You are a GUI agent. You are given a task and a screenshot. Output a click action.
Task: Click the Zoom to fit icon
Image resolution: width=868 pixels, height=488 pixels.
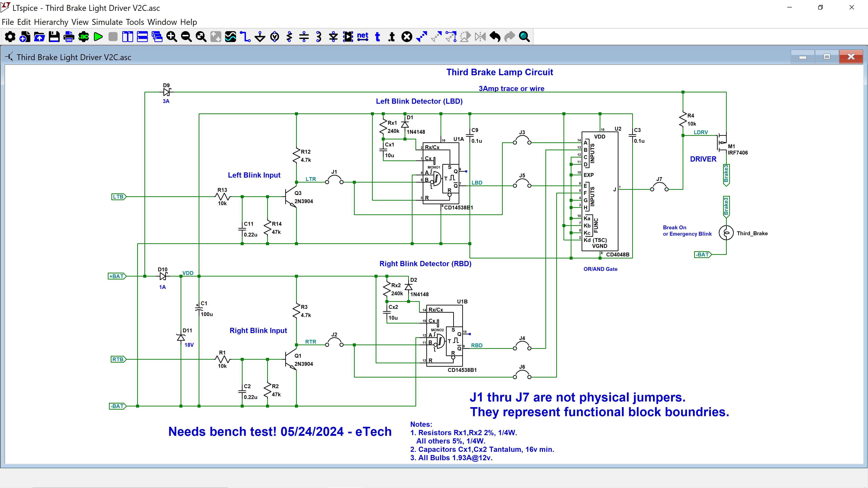coord(201,37)
